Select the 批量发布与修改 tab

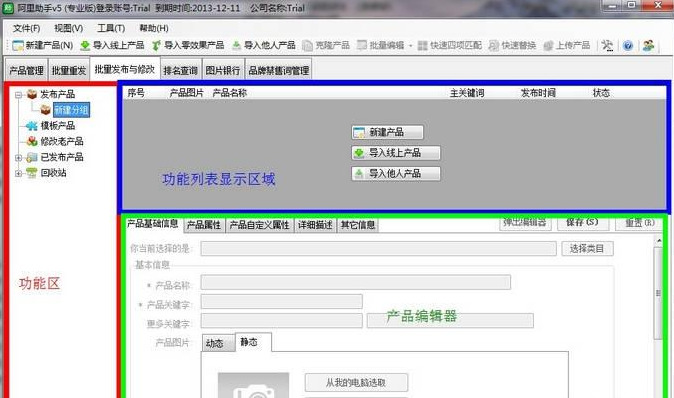pyautogui.click(x=125, y=69)
